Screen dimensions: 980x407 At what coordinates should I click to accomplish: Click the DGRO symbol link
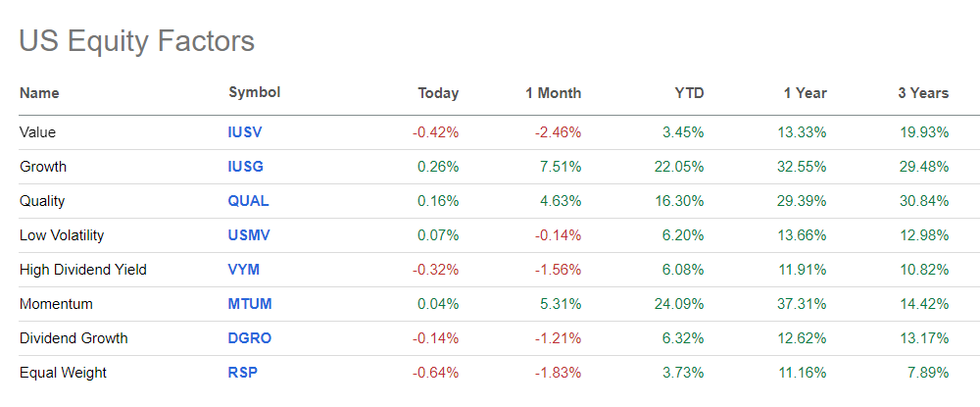[x=250, y=338]
